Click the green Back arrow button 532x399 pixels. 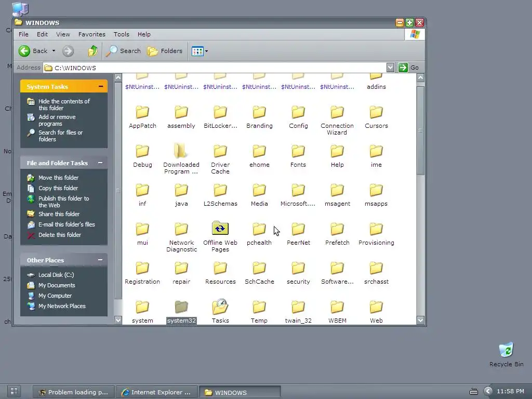(24, 51)
